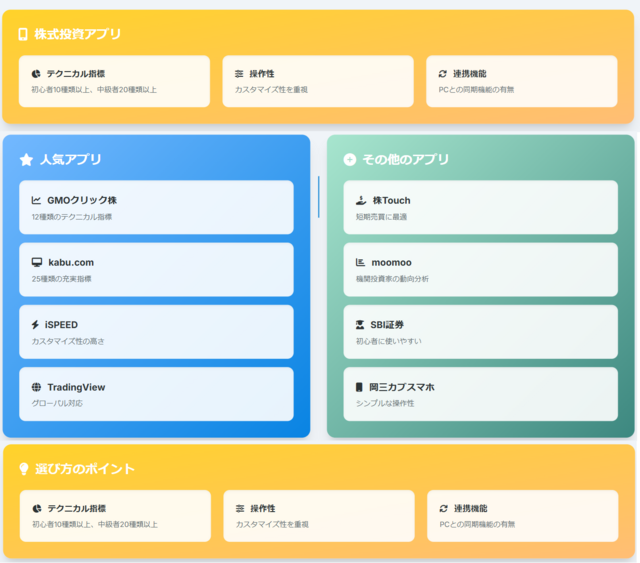Click the icon next to SBI証券

point(360,325)
